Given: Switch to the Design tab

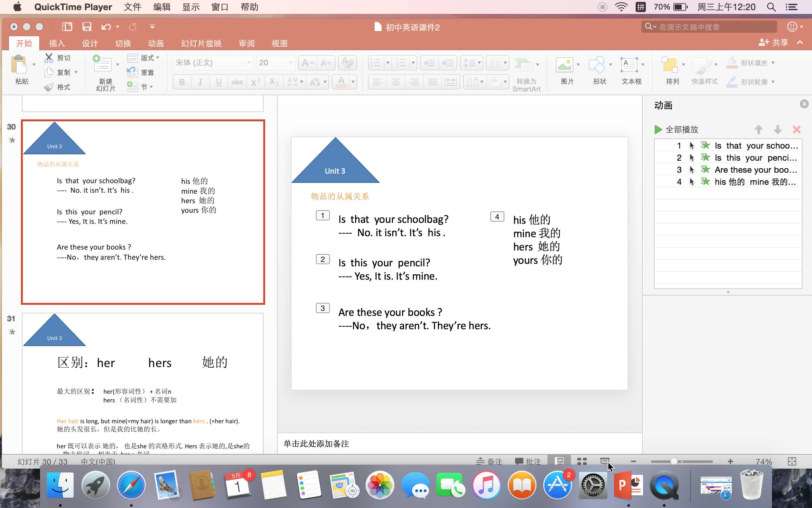Looking at the screenshot, I should coord(90,43).
